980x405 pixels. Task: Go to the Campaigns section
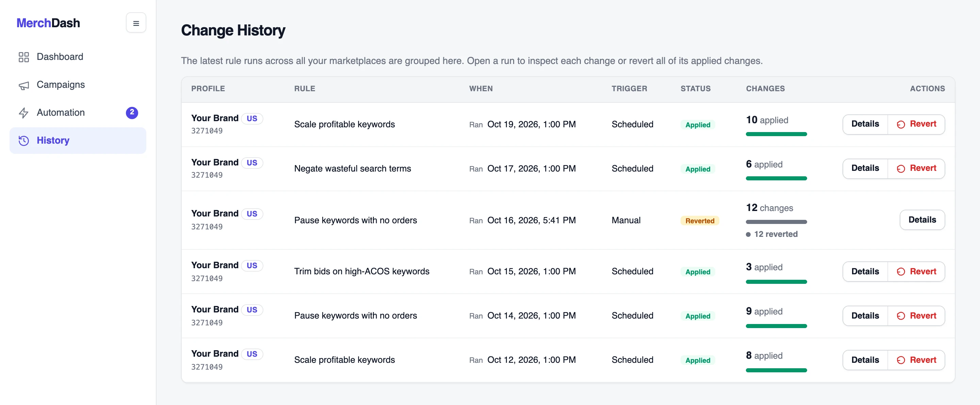tap(78, 85)
